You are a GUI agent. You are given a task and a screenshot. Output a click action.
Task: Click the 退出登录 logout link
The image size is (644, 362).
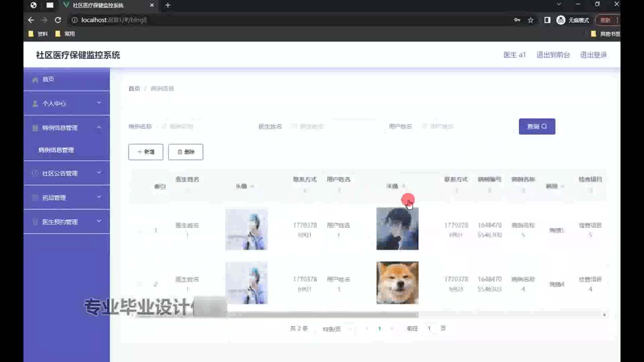click(593, 55)
